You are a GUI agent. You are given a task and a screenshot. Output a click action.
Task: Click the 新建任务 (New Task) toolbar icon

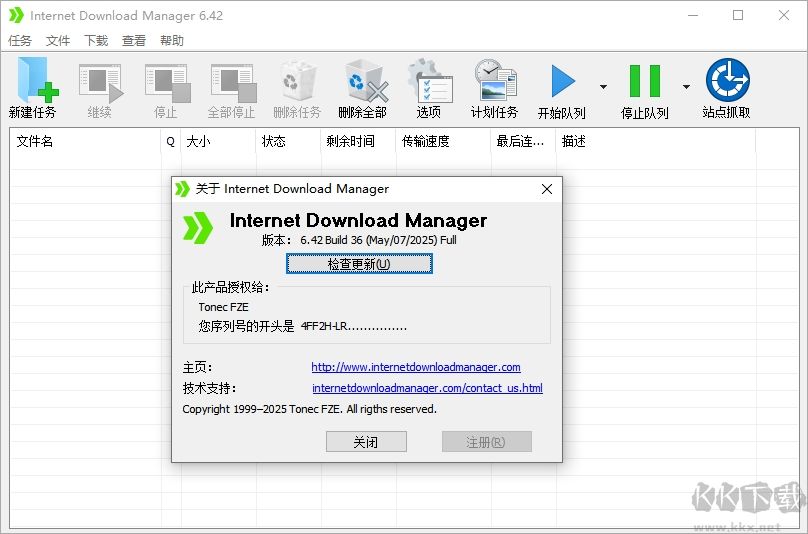pyautogui.click(x=33, y=82)
